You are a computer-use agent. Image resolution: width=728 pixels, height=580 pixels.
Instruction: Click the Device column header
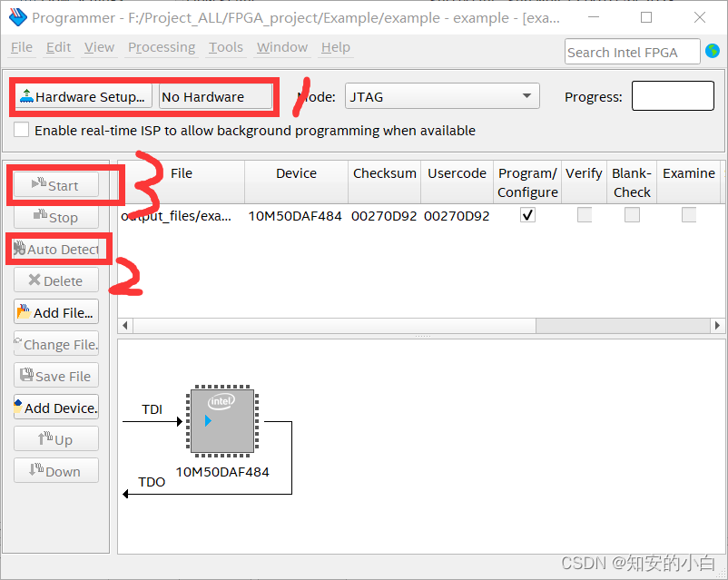[296, 182]
